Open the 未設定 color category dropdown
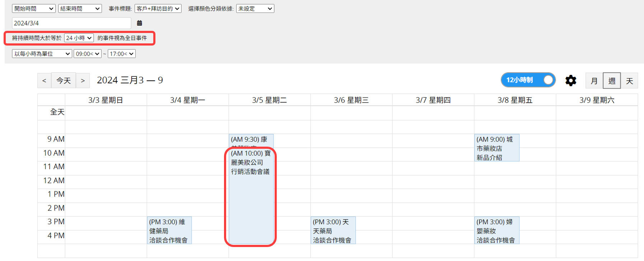The height and width of the screenshot is (261, 644). (x=255, y=9)
